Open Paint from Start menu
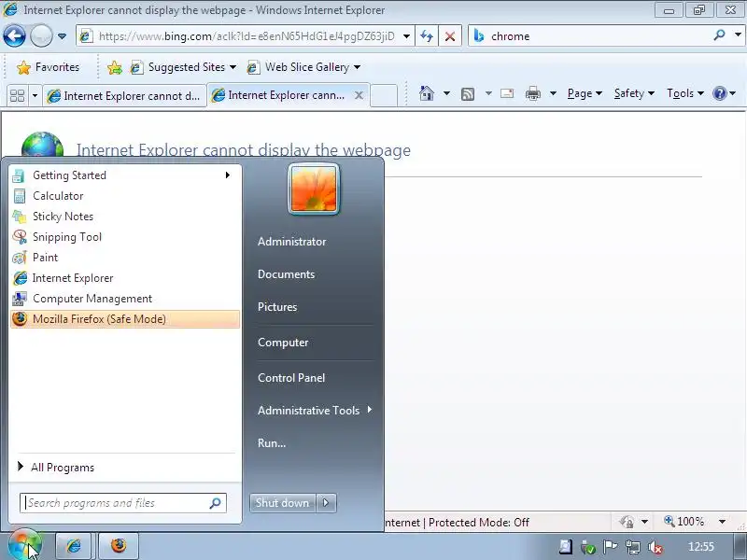Screen dimensions: 747x560 (x=124, y=258)
